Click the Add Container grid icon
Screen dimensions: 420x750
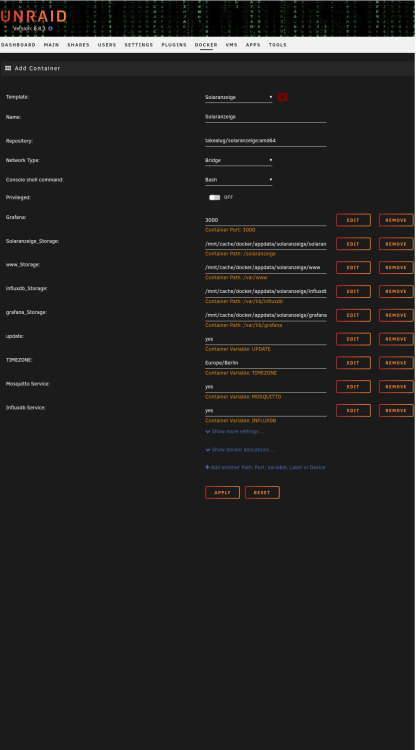tap(8, 68)
